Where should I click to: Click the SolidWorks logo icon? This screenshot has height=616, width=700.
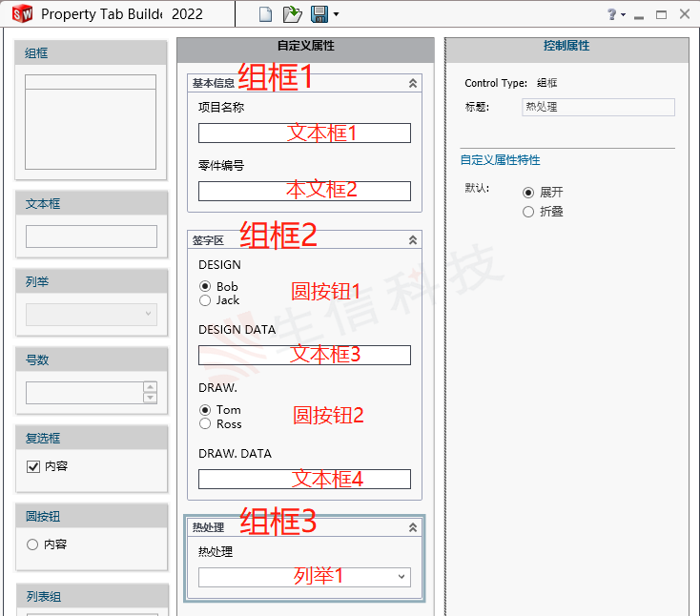tap(21, 14)
